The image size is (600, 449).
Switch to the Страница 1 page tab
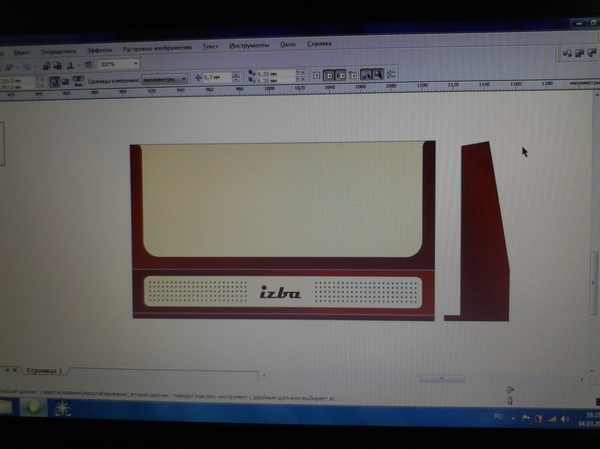(x=43, y=370)
